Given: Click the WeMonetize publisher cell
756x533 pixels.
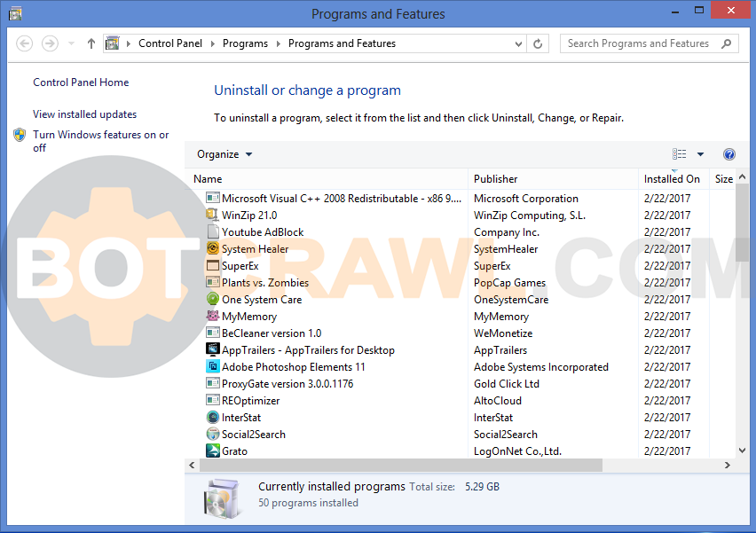Looking at the screenshot, I should click(503, 333).
